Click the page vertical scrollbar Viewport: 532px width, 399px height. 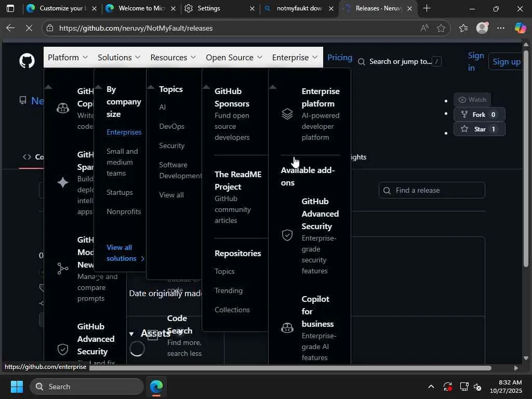coord(526,159)
